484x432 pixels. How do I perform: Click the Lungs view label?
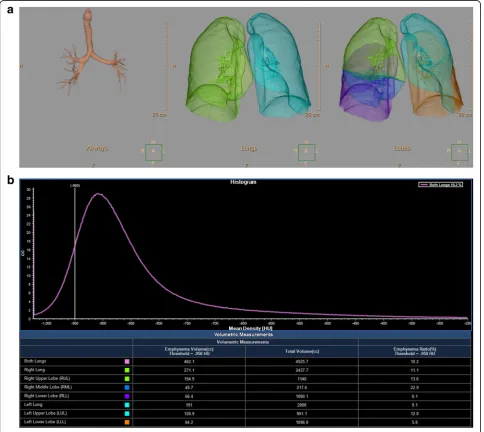coord(249,148)
